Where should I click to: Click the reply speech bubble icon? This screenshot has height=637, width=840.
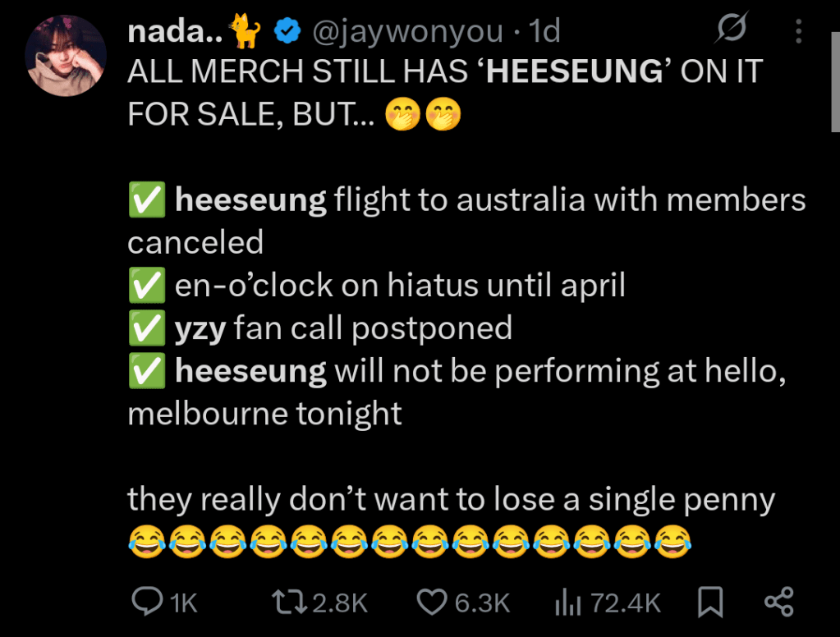click(x=148, y=603)
